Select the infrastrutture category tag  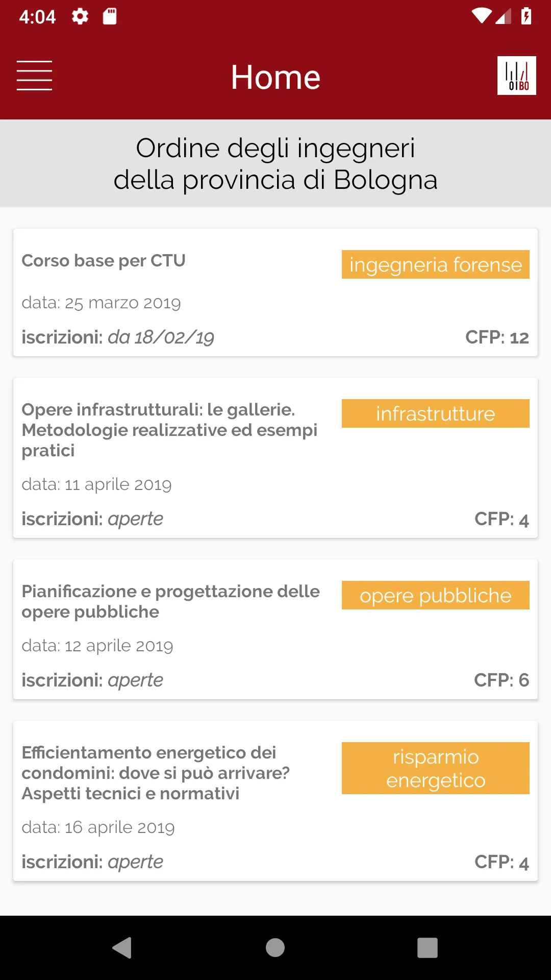(x=435, y=413)
